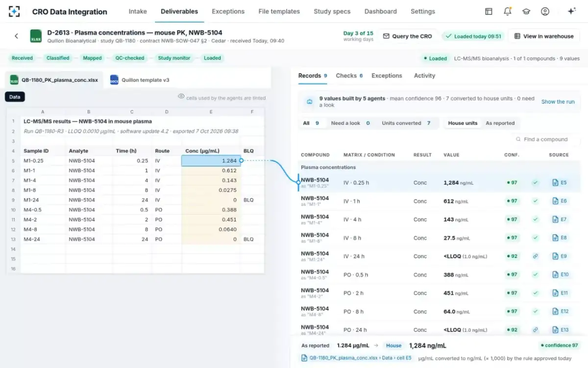This screenshot has height=368, width=588.
Task: Open source cell E9 document icon
Action: (x=555, y=256)
